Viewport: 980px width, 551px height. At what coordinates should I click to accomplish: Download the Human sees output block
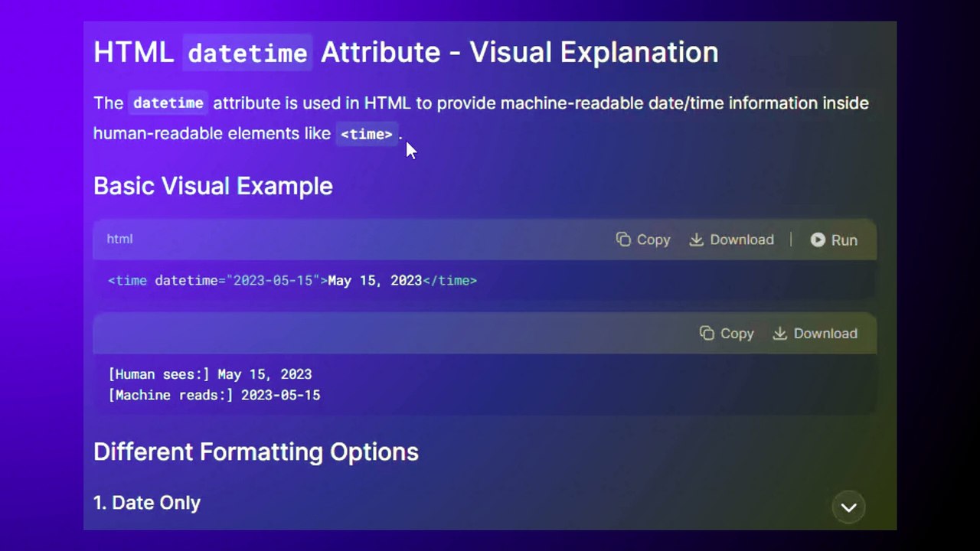(x=815, y=334)
